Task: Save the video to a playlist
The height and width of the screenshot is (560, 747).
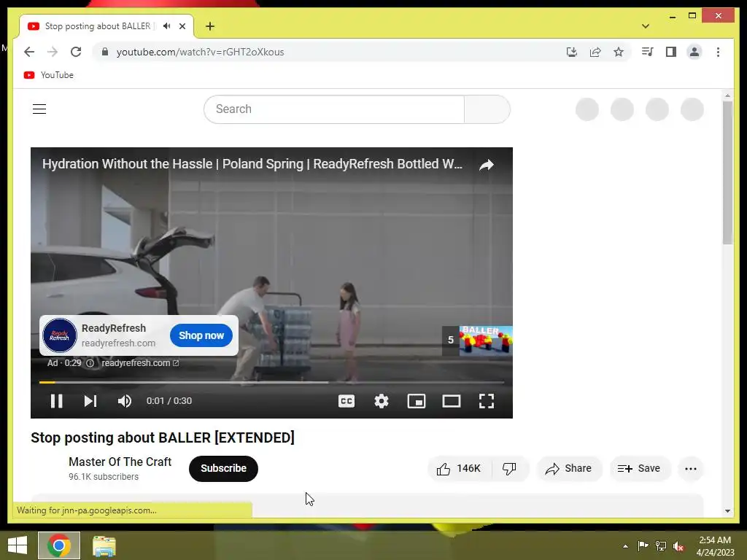Action: tap(639, 469)
